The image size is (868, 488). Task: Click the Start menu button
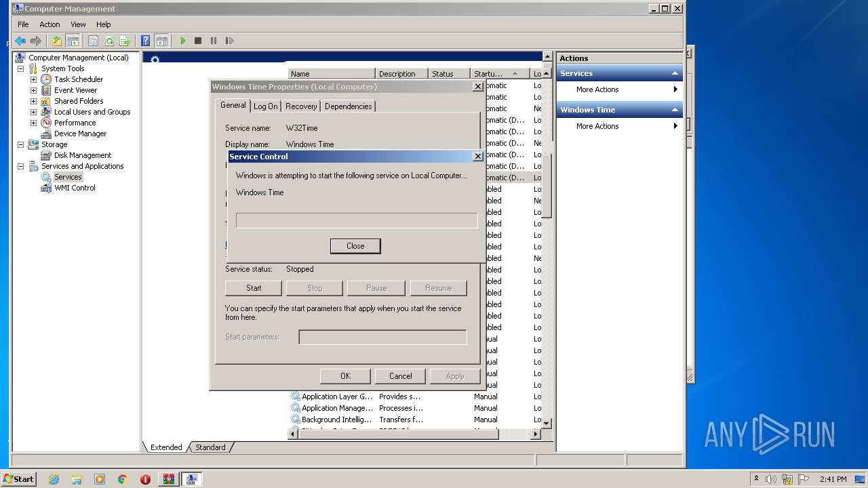pos(19,479)
